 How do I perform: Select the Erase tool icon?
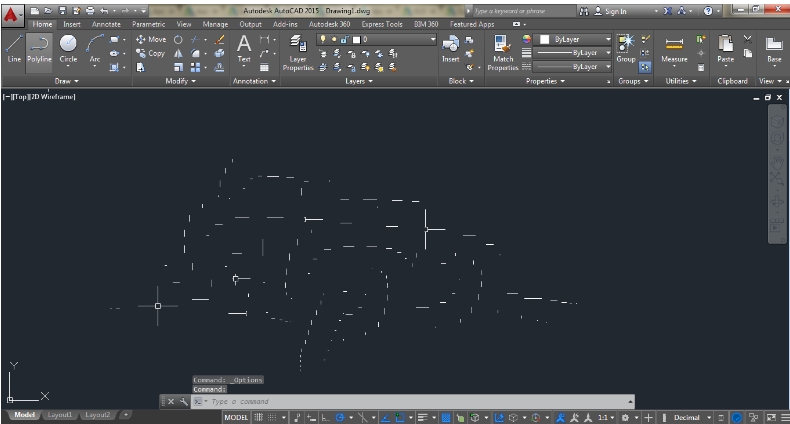pyautogui.click(x=219, y=39)
